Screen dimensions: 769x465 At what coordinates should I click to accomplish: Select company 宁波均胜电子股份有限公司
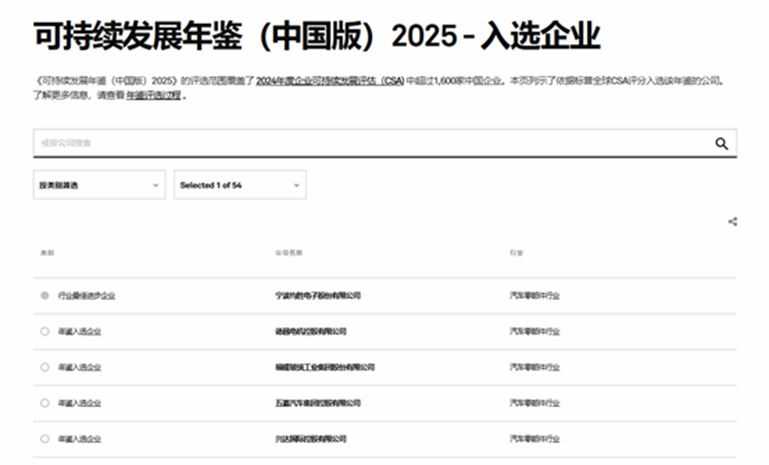pyautogui.click(x=317, y=296)
